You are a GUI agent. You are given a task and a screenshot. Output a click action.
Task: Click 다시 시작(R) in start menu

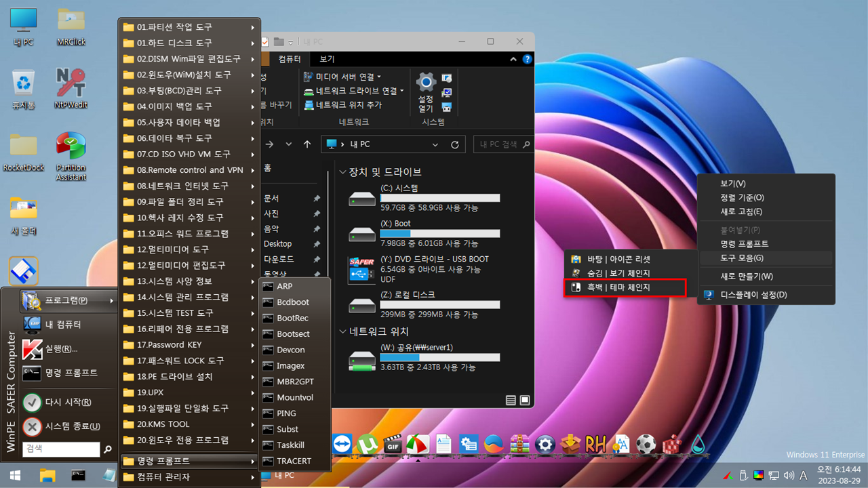68,402
